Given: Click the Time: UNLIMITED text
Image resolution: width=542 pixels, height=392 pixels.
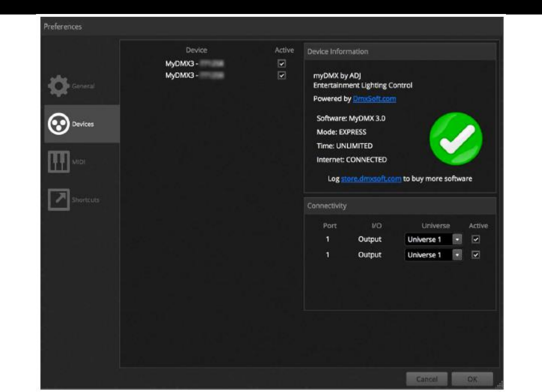Looking at the screenshot, I should pos(345,146).
